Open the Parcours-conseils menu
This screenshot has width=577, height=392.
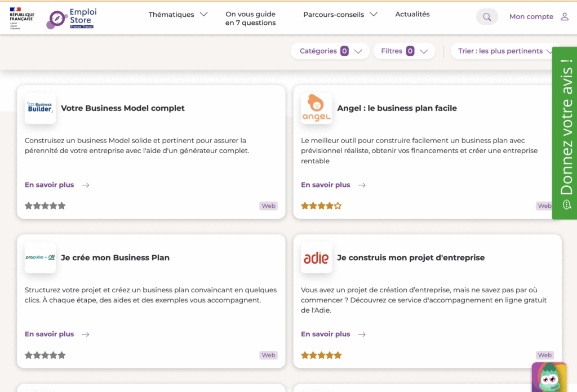(x=340, y=14)
